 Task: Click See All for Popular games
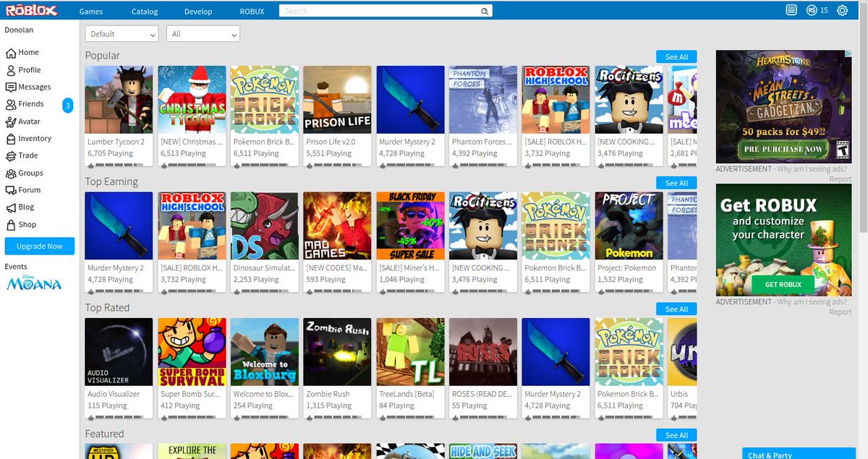(676, 57)
